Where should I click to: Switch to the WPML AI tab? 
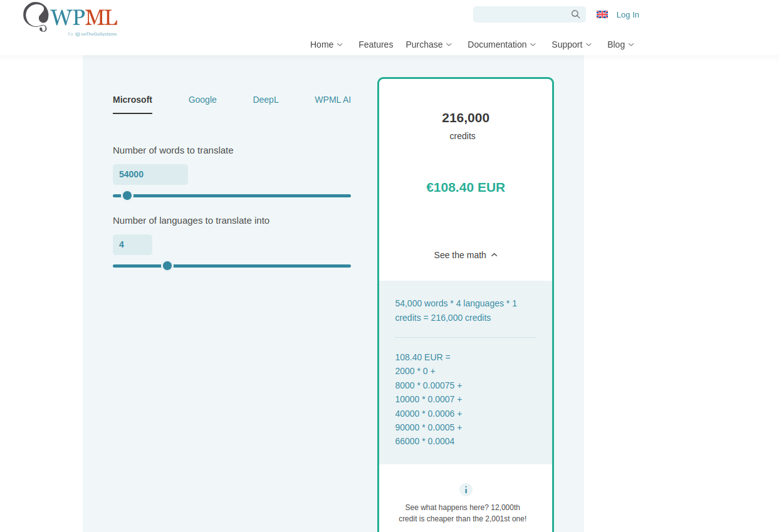click(x=333, y=100)
